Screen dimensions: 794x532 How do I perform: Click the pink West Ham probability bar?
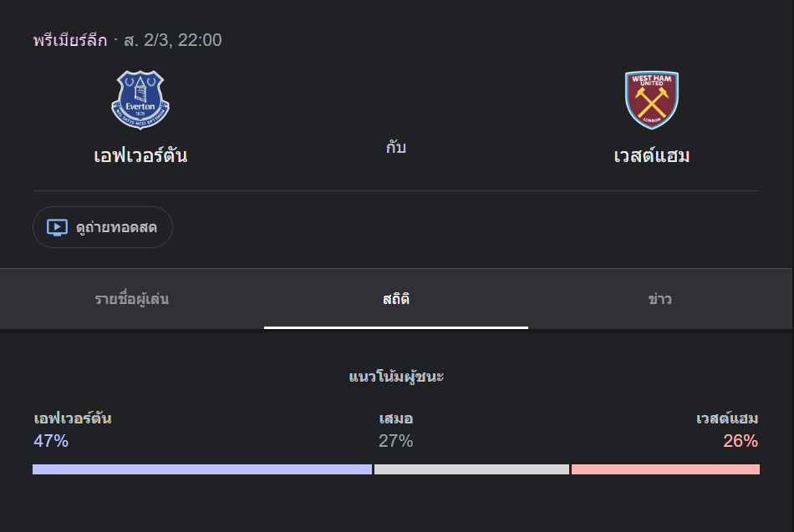tap(665, 469)
